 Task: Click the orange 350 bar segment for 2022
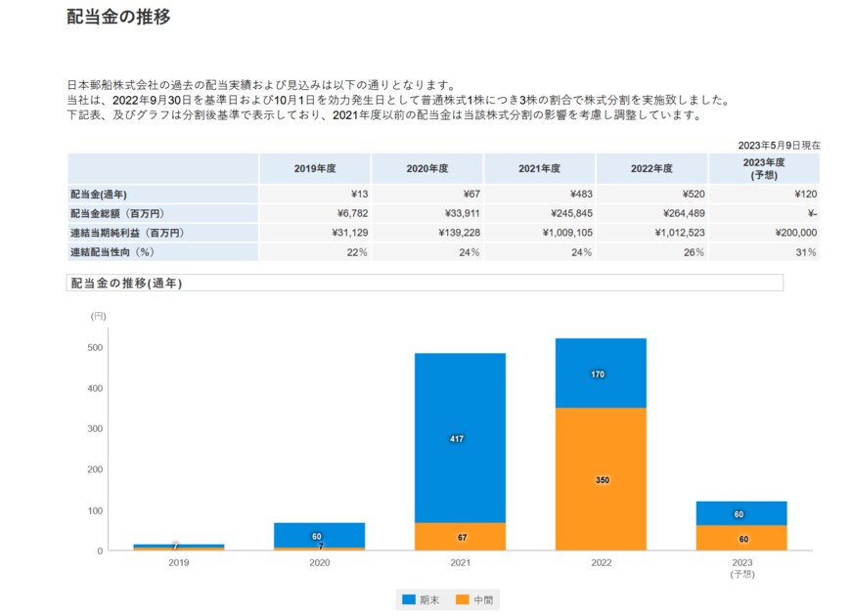(x=601, y=479)
